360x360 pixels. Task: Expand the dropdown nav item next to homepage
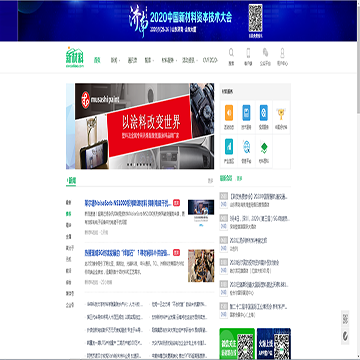point(115,60)
